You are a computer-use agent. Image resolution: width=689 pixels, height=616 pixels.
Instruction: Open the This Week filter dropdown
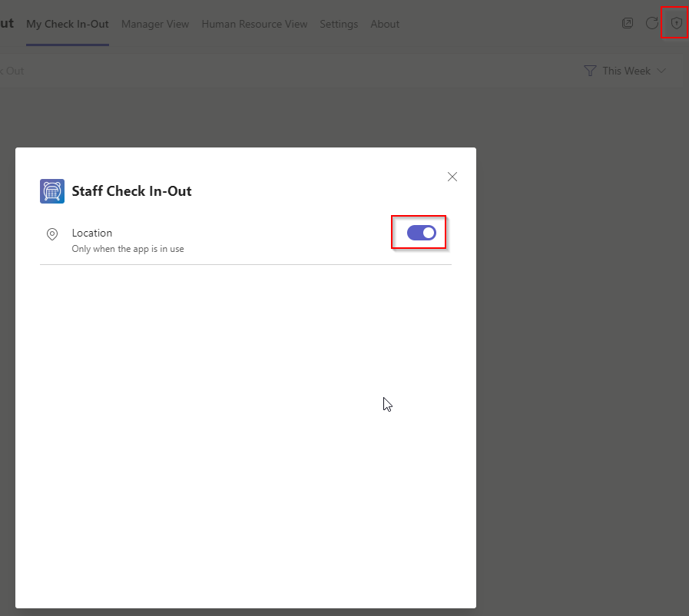click(626, 71)
